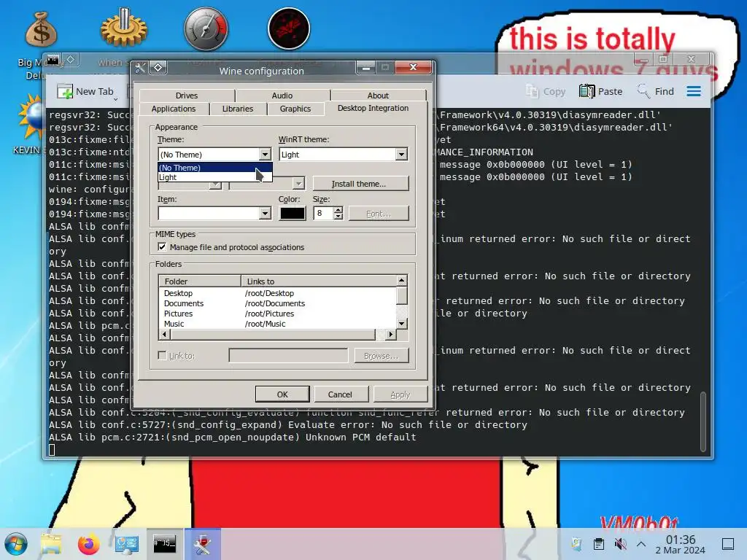Screen dimensions: 747x560
Task: Switch to the Audio tab
Action: (282, 96)
